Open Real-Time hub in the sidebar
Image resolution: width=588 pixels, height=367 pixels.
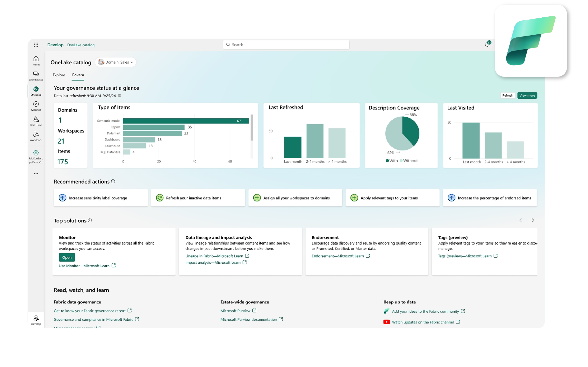click(x=36, y=121)
